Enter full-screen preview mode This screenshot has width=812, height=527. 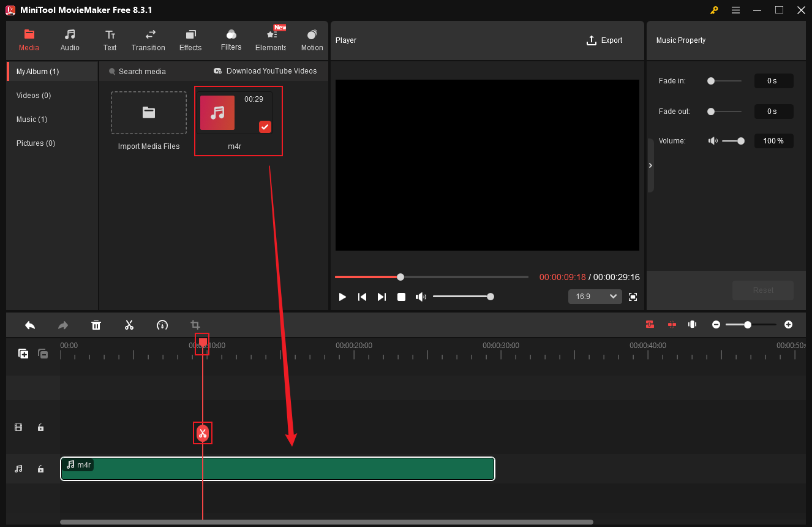click(x=633, y=297)
